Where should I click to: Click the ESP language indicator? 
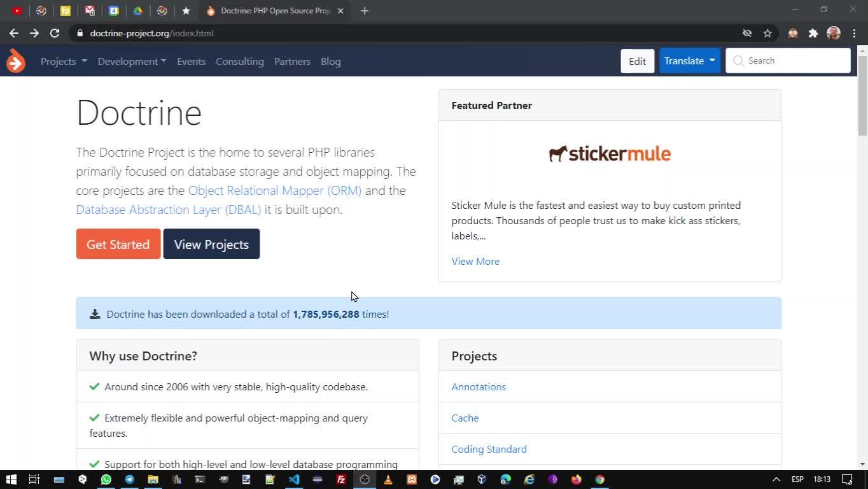[797, 479]
